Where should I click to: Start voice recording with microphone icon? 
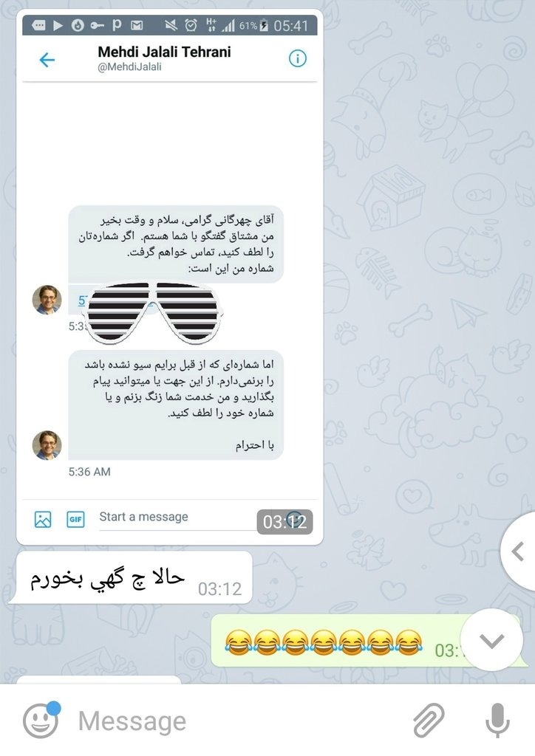coord(497,721)
